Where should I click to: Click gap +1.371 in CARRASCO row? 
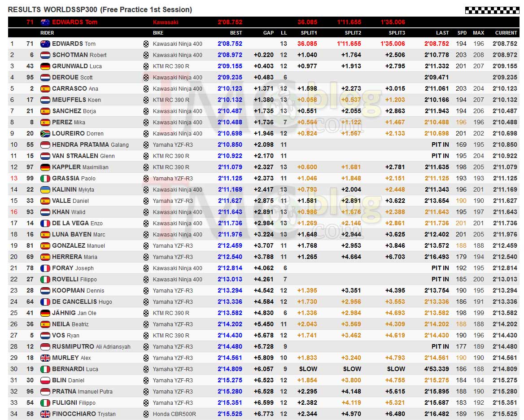pyautogui.click(x=264, y=88)
